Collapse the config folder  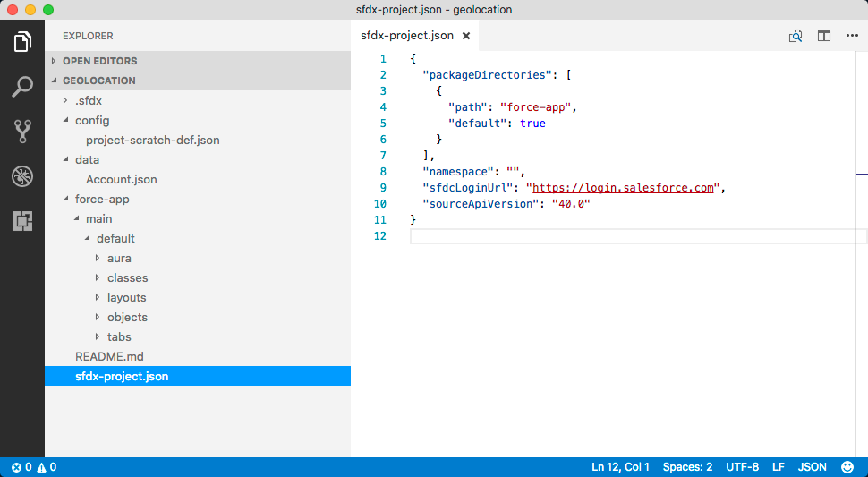coord(66,120)
